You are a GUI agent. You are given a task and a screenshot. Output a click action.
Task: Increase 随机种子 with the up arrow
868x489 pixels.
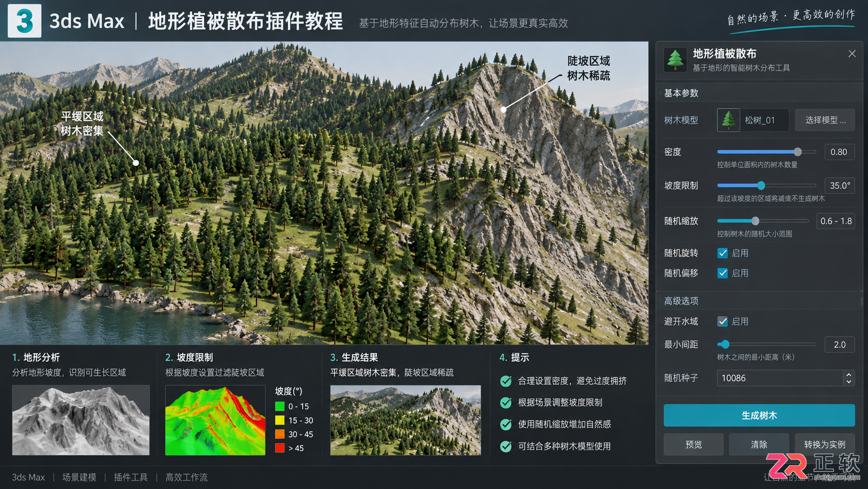(849, 374)
